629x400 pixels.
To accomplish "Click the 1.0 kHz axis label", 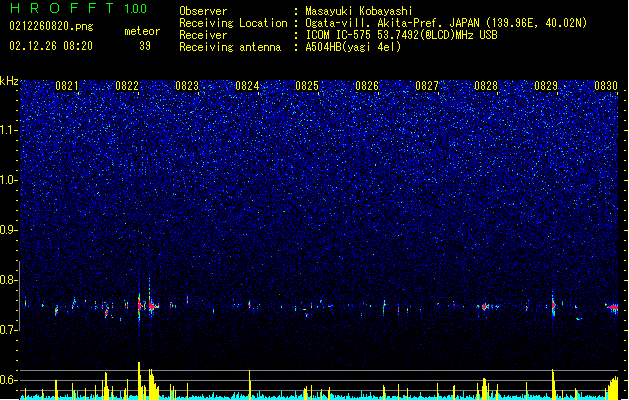I will click(8, 180).
